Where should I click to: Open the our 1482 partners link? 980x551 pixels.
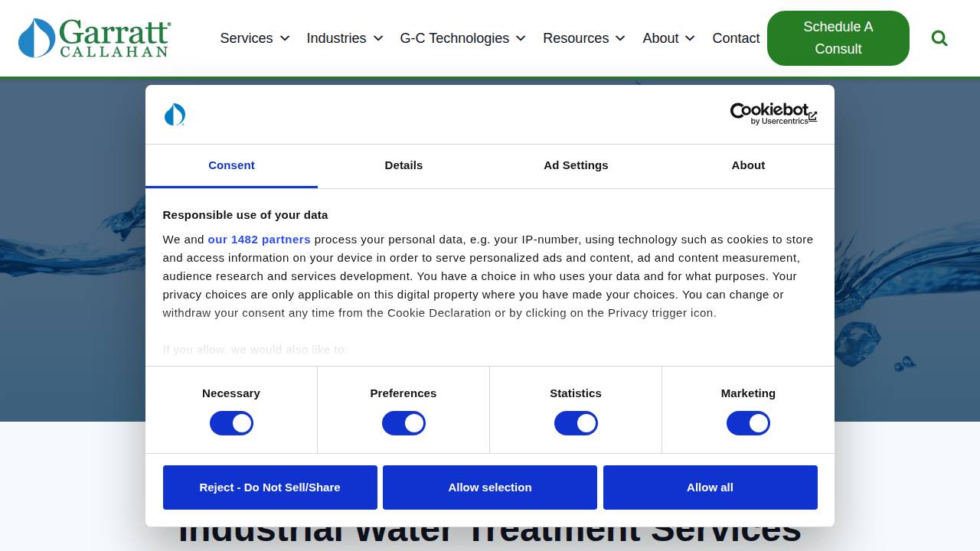pos(259,239)
